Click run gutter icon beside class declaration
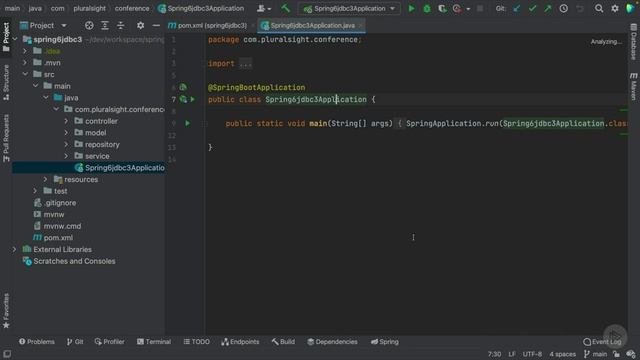Viewport: 640px width, 360px height. (193, 99)
